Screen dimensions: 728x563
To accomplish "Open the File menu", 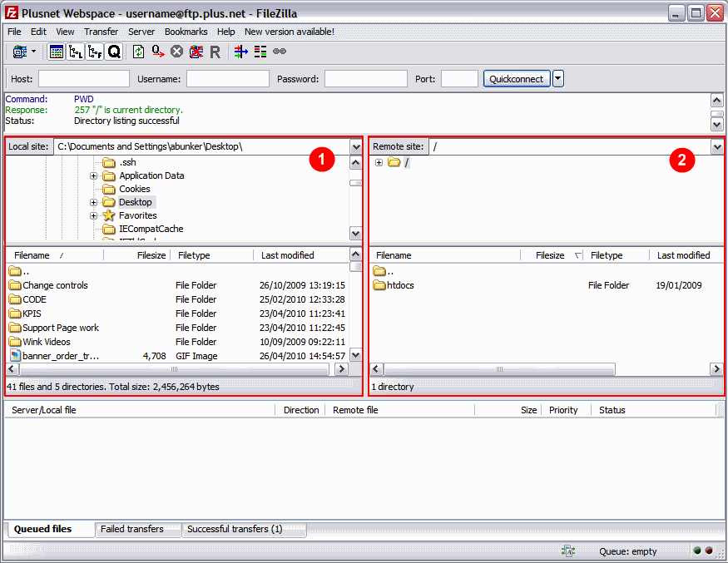I will [14, 32].
